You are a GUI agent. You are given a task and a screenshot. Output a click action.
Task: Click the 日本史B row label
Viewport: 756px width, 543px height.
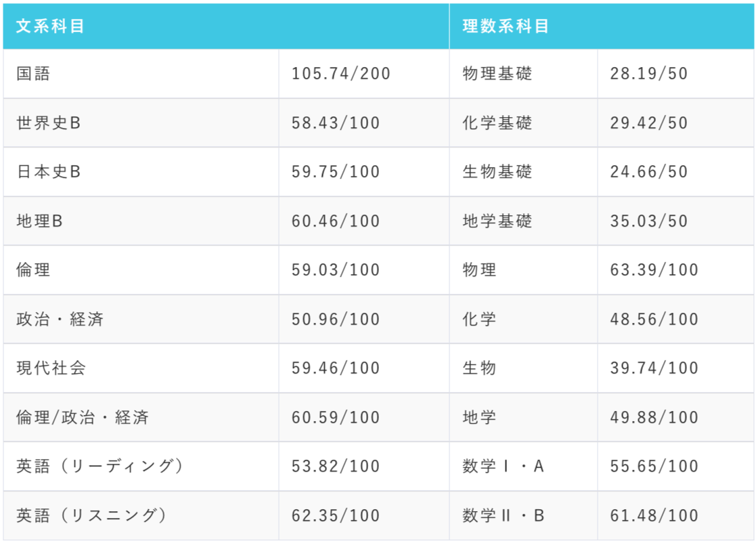pos(49,172)
